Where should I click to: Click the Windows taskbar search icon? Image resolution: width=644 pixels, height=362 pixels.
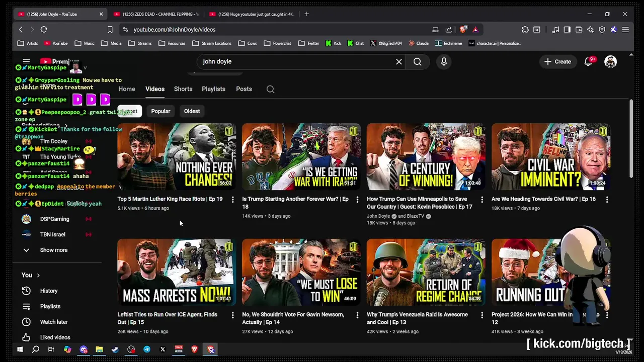pos(36,349)
